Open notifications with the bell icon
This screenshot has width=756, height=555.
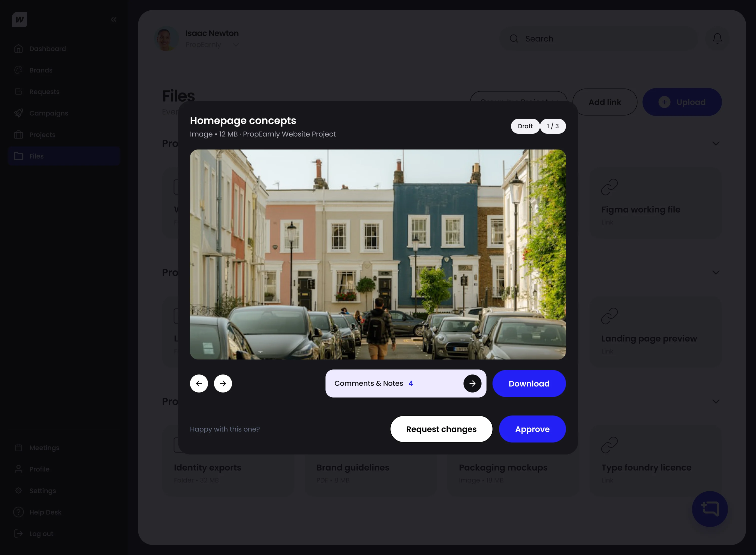[x=717, y=39]
